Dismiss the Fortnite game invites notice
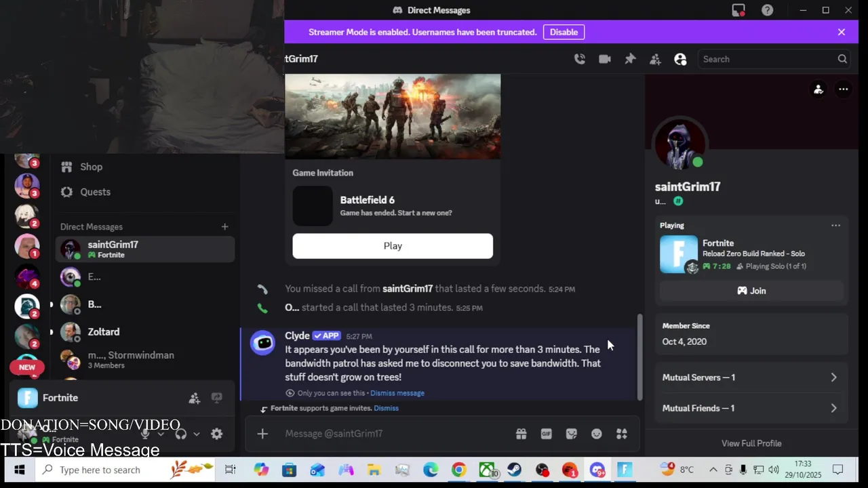This screenshot has height=488, width=868. 386,408
